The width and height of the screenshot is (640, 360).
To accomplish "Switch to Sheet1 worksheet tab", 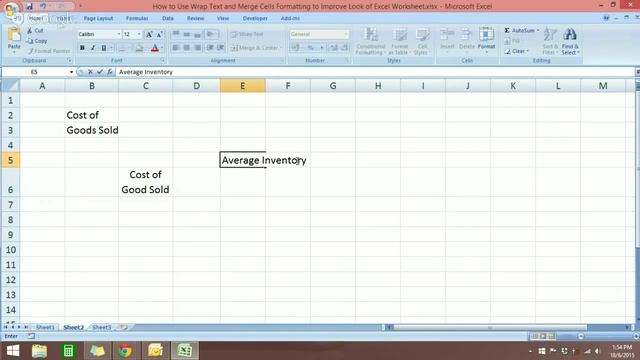I will pos(45,327).
